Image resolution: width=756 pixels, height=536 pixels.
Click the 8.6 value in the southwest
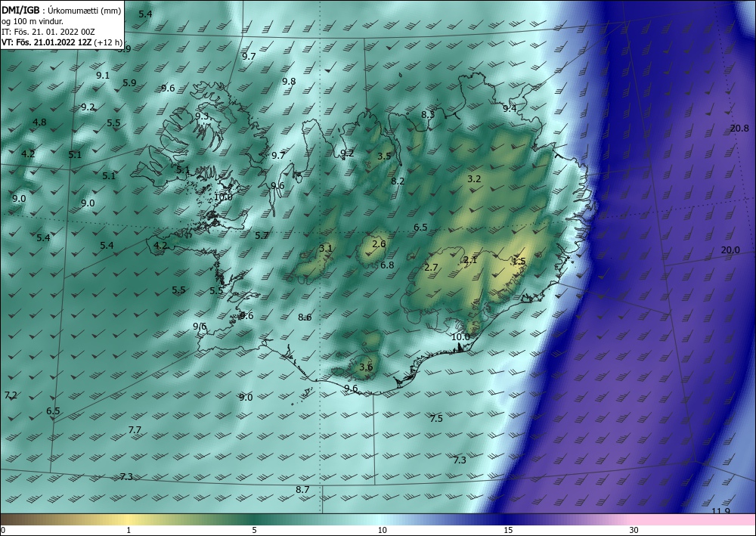305,318
